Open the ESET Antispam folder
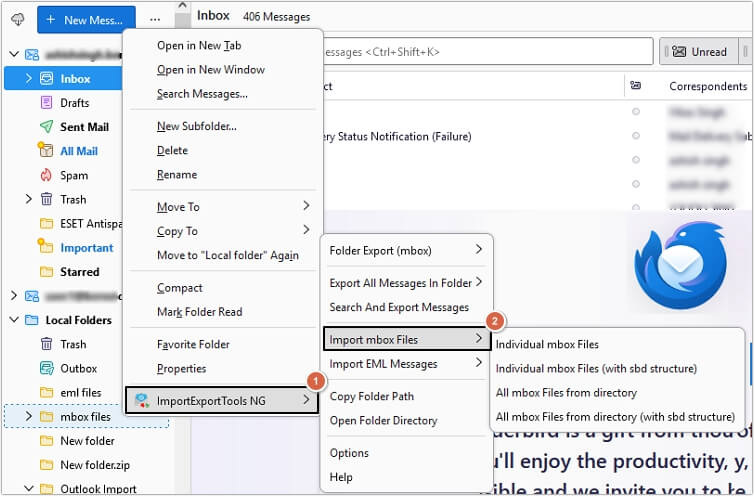The width and height of the screenshot is (755, 497). pyautogui.click(x=91, y=223)
